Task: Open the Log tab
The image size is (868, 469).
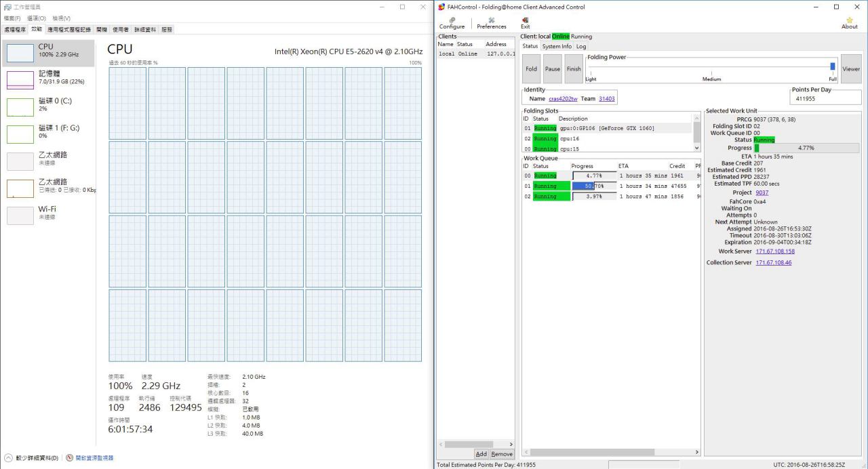Action: coord(581,46)
